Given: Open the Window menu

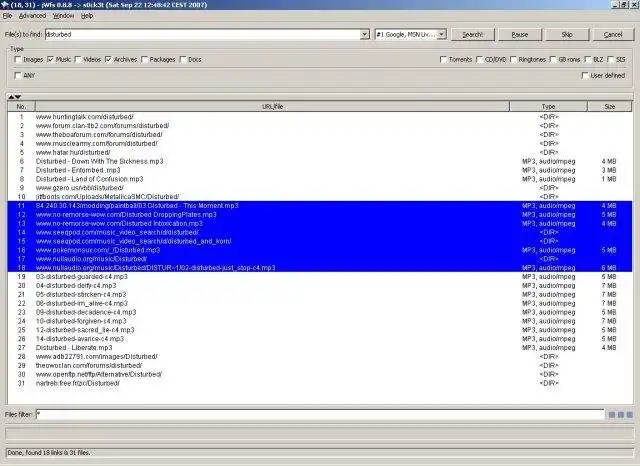Looking at the screenshot, I should 63,16.
